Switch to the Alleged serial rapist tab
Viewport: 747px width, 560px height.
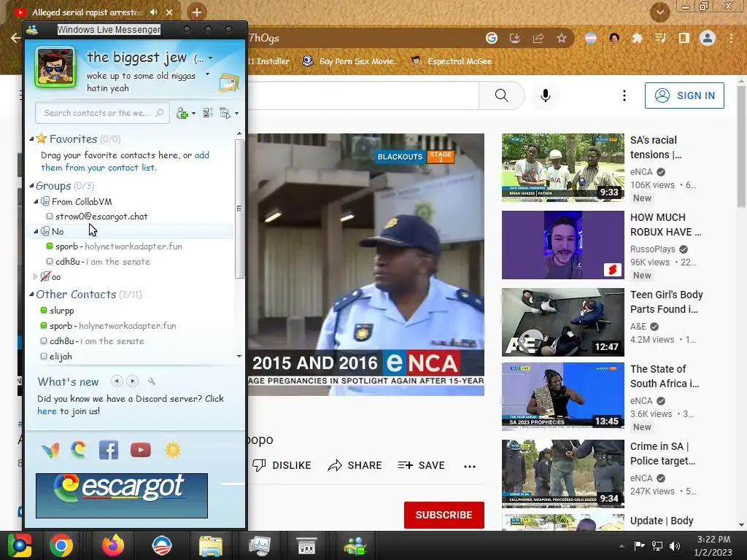(x=94, y=12)
